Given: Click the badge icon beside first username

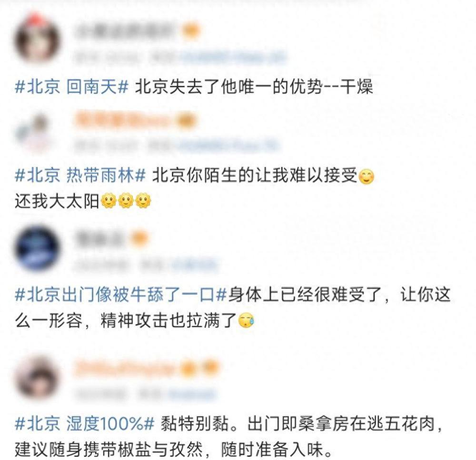Looking at the screenshot, I should (191, 31).
